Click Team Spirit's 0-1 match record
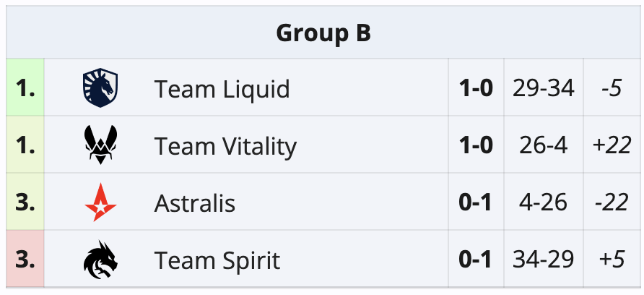Screen dimensions: 644x295 476,260
